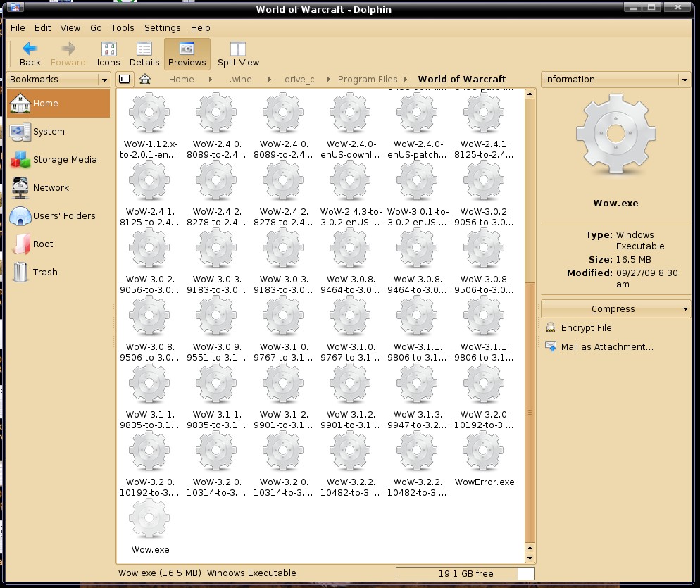Screen dimensions: 700x588
Task: Open the Network bookmark
Action: [x=58, y=187]
